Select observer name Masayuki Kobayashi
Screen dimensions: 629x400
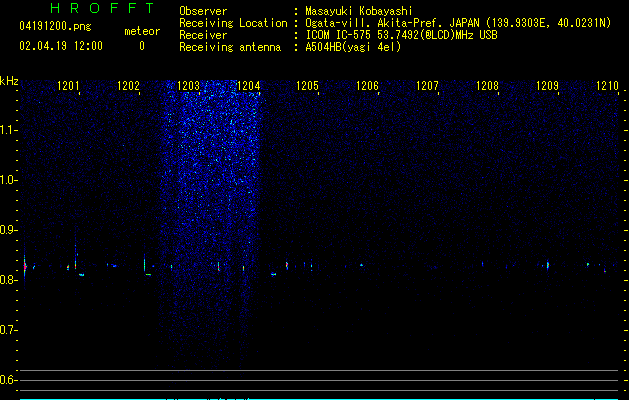pyautogui.click(x=359, y=12)
